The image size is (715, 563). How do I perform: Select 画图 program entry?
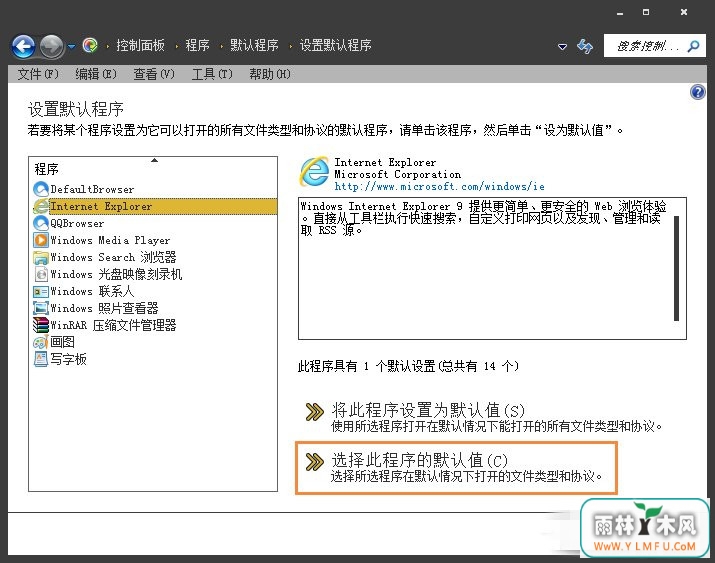click(62, 342)
